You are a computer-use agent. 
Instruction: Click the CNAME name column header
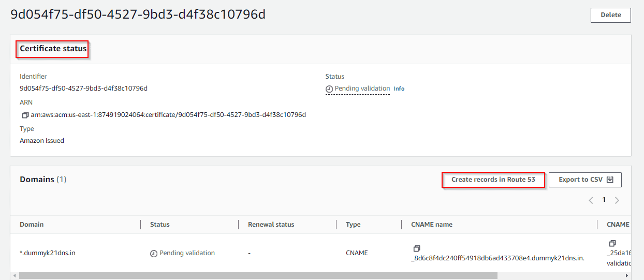click(x=431, y=225)
